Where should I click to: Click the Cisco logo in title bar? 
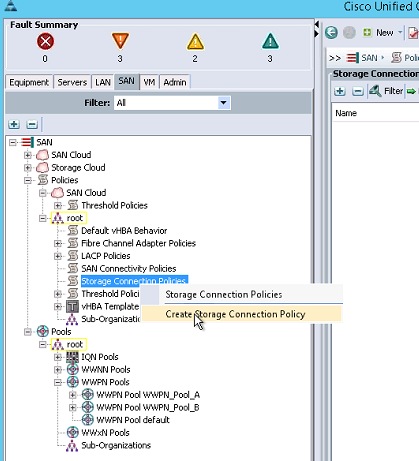coord(11,5)
